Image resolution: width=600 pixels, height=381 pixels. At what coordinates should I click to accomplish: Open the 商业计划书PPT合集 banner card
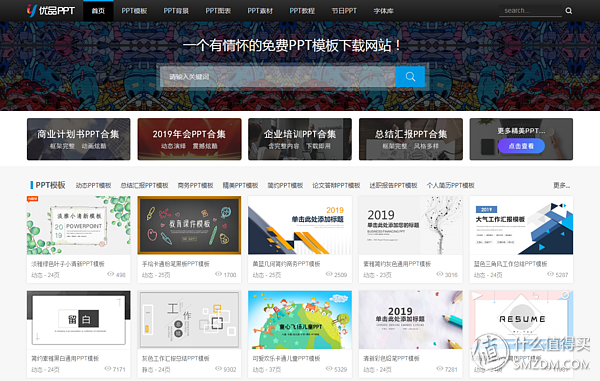(78, 139)
